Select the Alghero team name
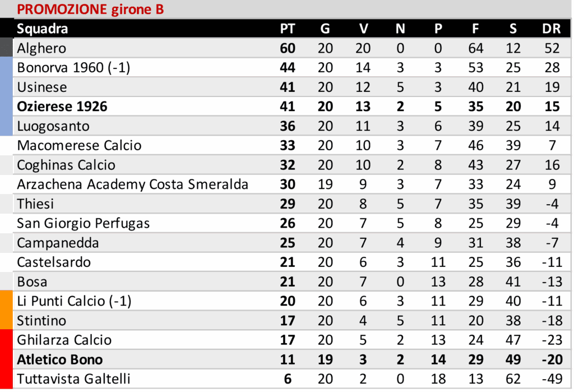The width and height of the screenshot is (574, 392). [41, 48]
